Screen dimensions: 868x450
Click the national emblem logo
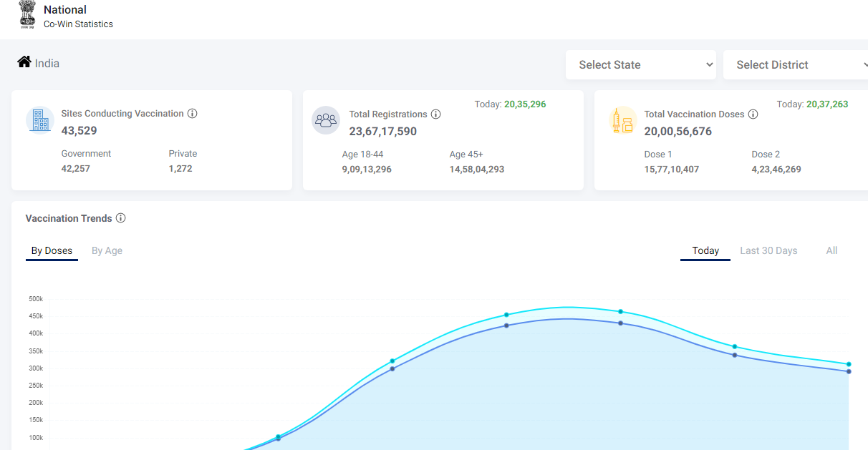point(27,15)
